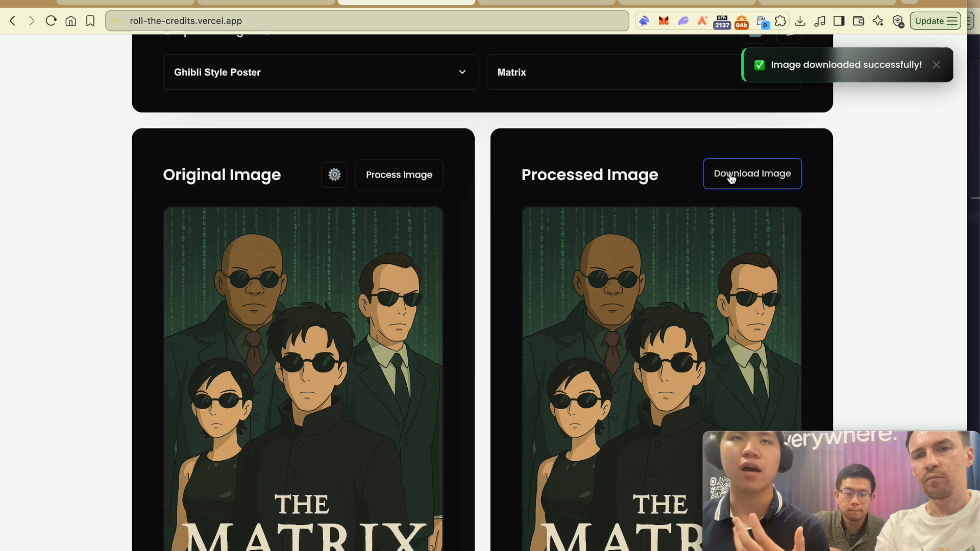Viewport: 980px width, 551px height.
Task: Bookmark this page
Action: 90,21
